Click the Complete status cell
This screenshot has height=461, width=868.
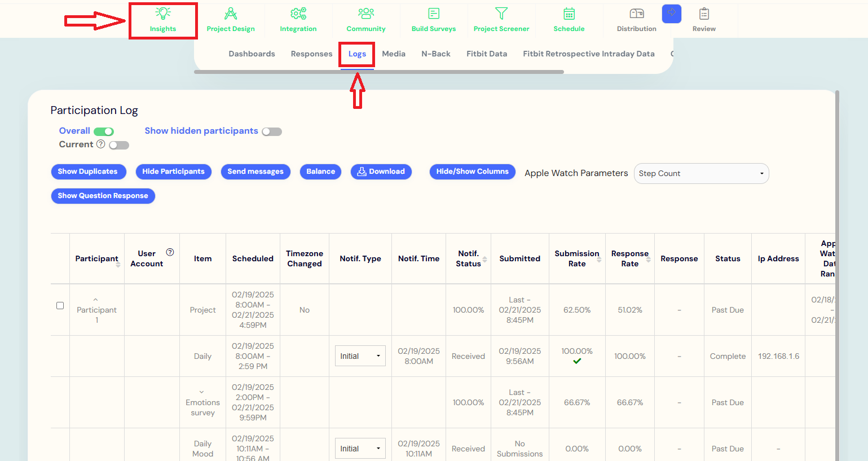(728, 356)
